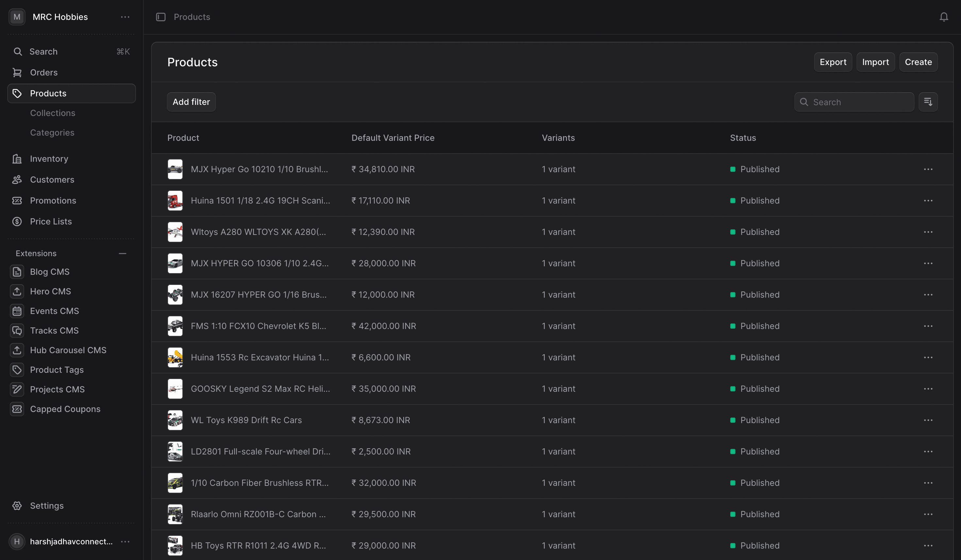Click the Customers icon in the sidebar
961x560 pixels.
[17, 180]
